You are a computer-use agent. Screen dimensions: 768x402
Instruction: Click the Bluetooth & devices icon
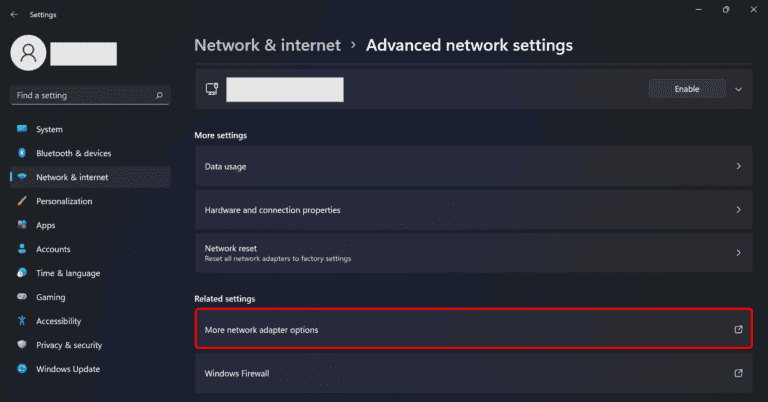pyautogui.click(x=21, y=153)
